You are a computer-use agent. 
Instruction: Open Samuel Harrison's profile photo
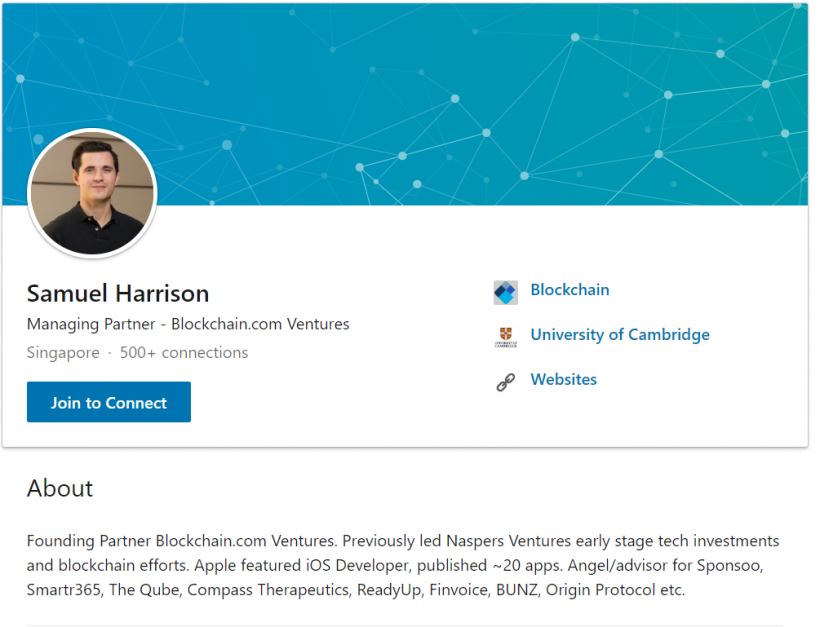(x=92, y=193)
